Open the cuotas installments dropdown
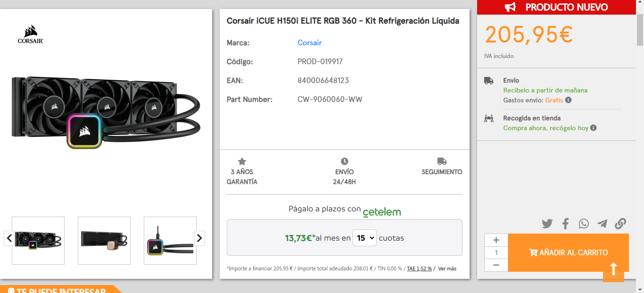Screen dimensions: 644x293 point(364,238)
